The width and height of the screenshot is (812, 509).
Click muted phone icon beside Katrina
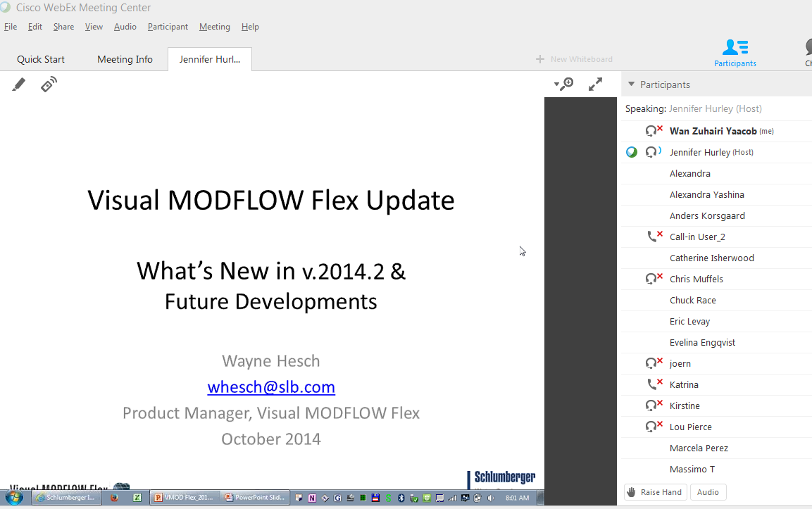pyautogui.click(x=654, y=384)
